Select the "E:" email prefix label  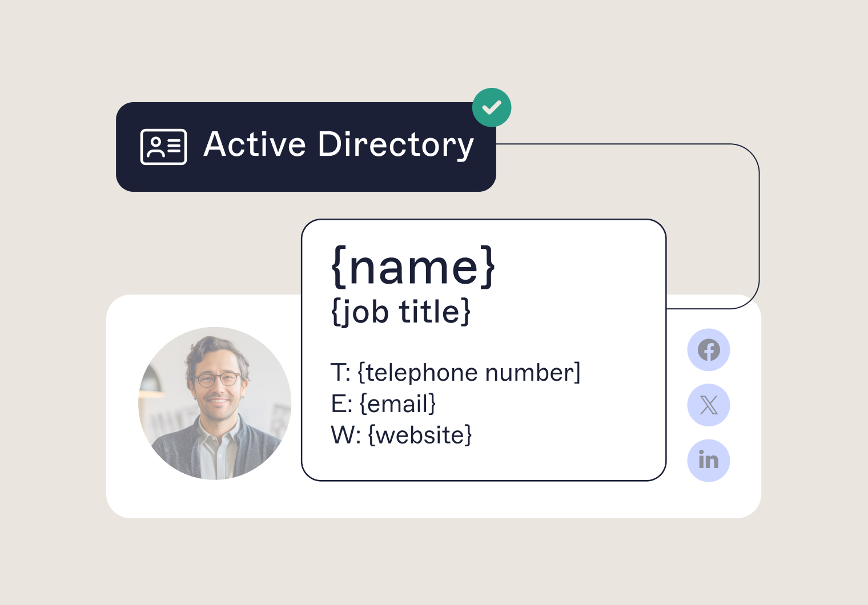(x=341, y=404)
